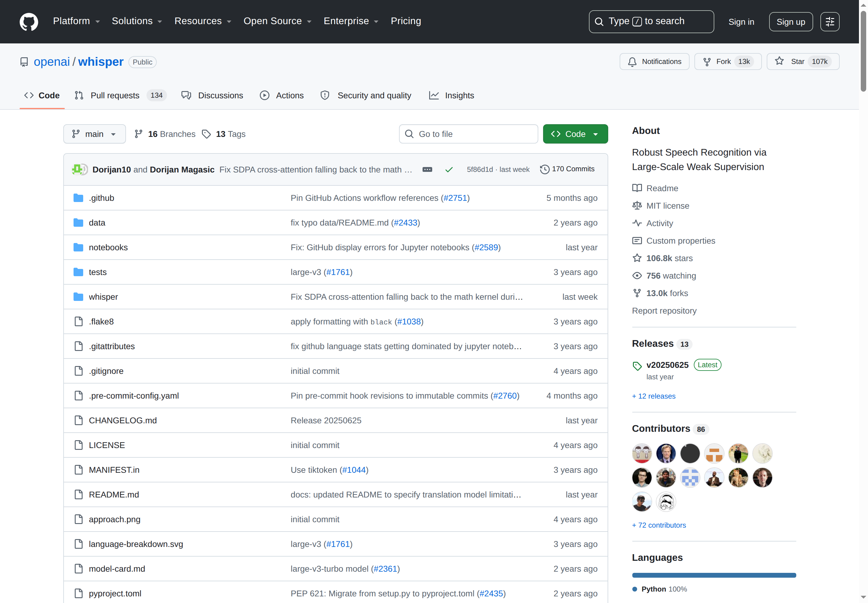
Task: Switch to the Discussions tab
Action: [x=212, y=96]
